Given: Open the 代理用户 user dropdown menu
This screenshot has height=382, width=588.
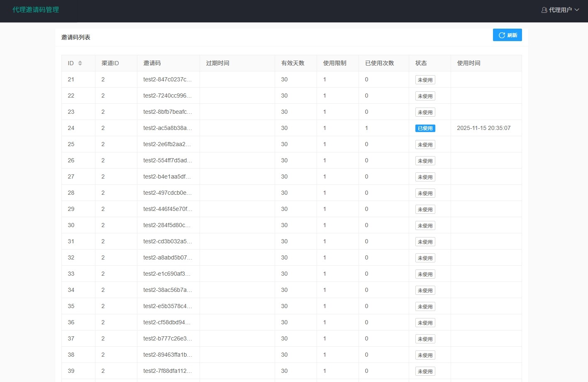Looking at the screenshot, I should coord(560,10).
